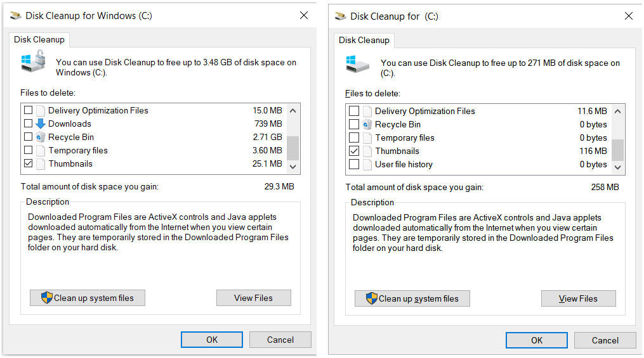The height and width of the screenshot is (358, 644).
Task: Check the Downloads checkbox
Action: pos(28,123)
